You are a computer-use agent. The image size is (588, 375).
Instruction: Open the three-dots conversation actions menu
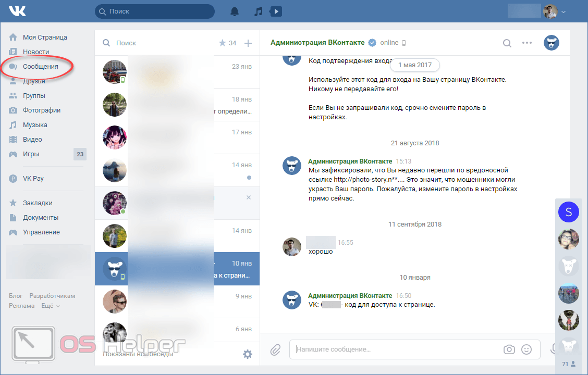(x=527, y=43)
